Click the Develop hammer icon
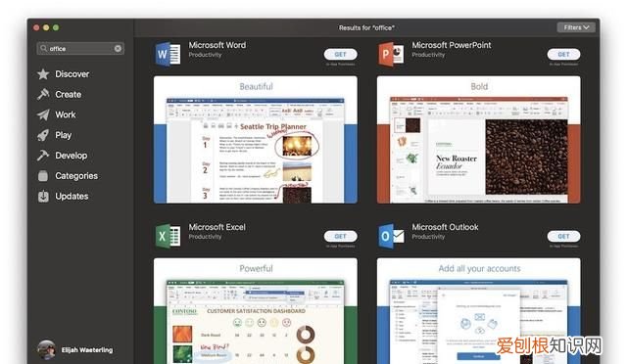The image size is (627, 364). (43, 156)
